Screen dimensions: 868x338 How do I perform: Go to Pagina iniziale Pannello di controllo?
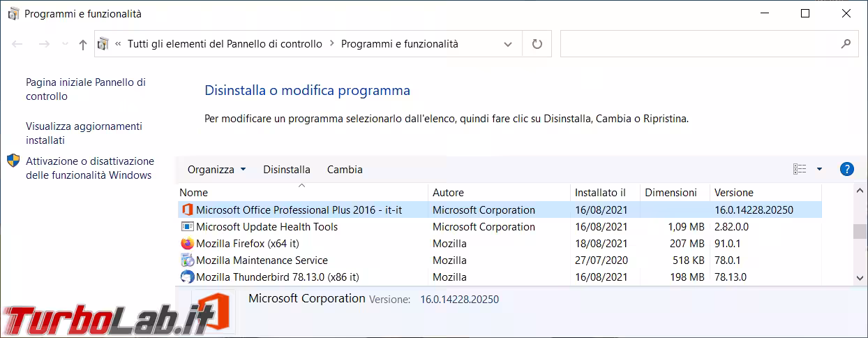(x=85, y=89)
